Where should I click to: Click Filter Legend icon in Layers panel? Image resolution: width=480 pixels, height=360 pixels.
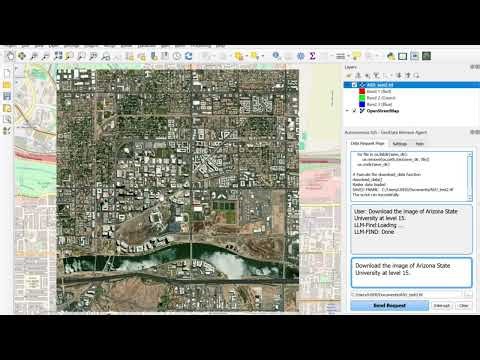tap(377, 76)
